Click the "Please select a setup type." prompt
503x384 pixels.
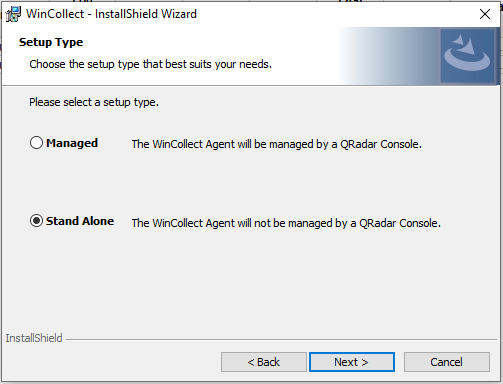click(94, 102)
